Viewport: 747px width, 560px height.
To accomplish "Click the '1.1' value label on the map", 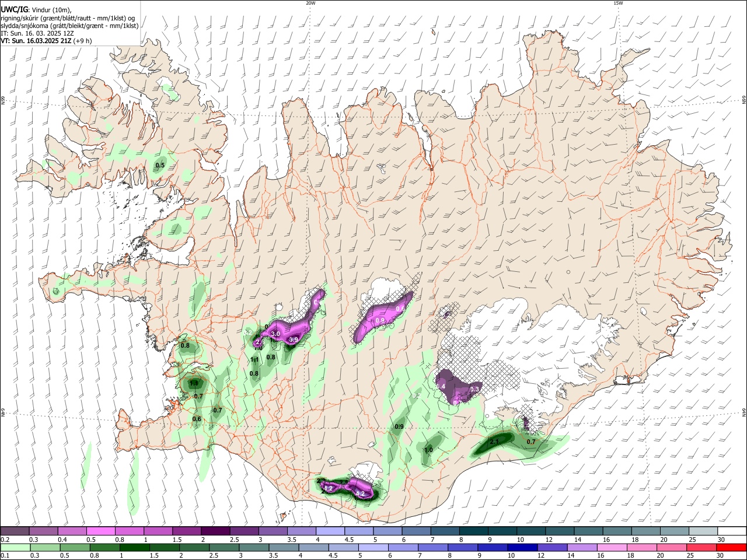I will click(254, 360).
